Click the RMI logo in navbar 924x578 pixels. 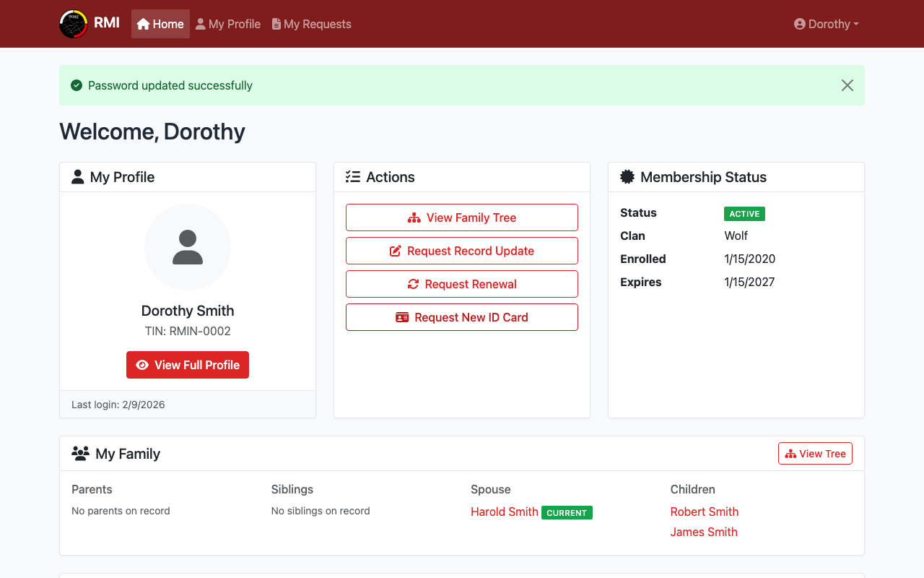(x=74, y=24)
